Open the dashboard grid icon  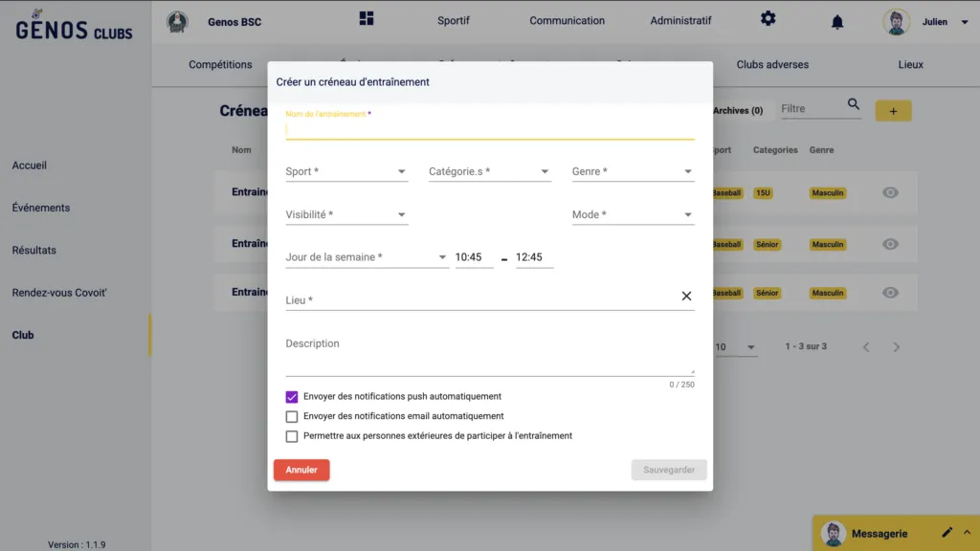(x=367, y=19)
